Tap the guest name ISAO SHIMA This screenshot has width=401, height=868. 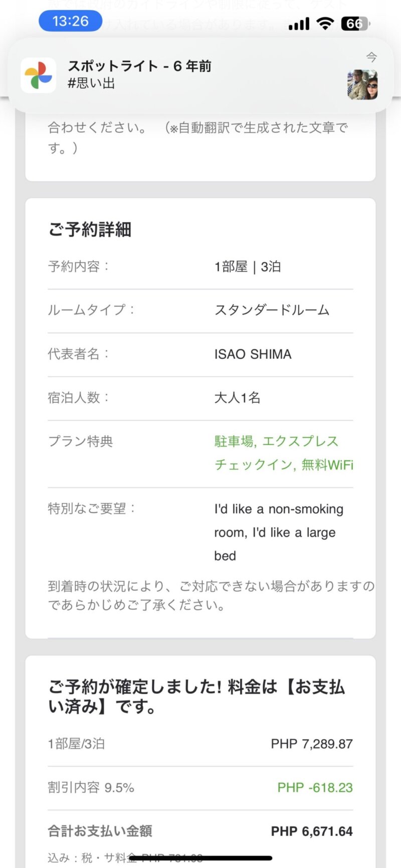coord(253,354)
